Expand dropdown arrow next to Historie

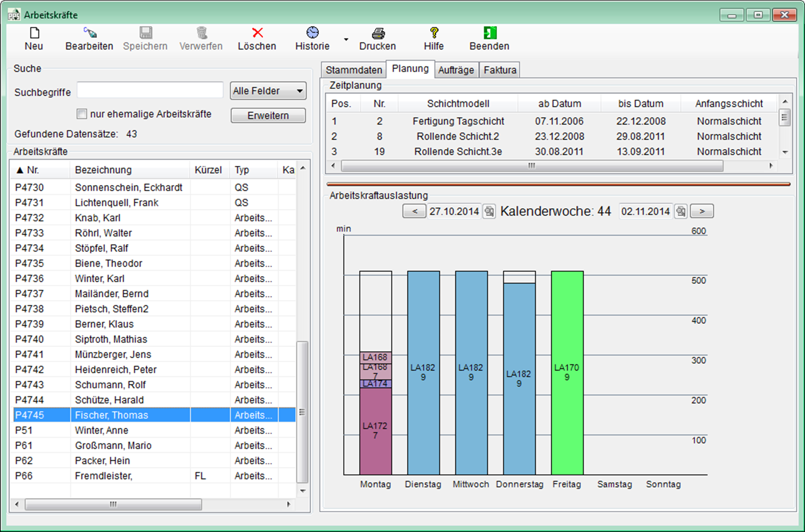click(x=346, y=40)
